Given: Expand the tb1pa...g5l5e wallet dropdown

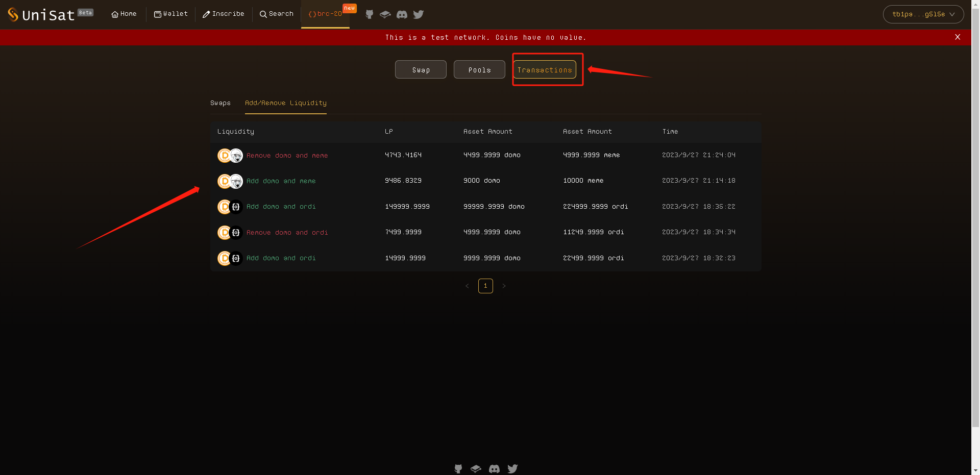Looking at the screenshot, I should 923,14.
